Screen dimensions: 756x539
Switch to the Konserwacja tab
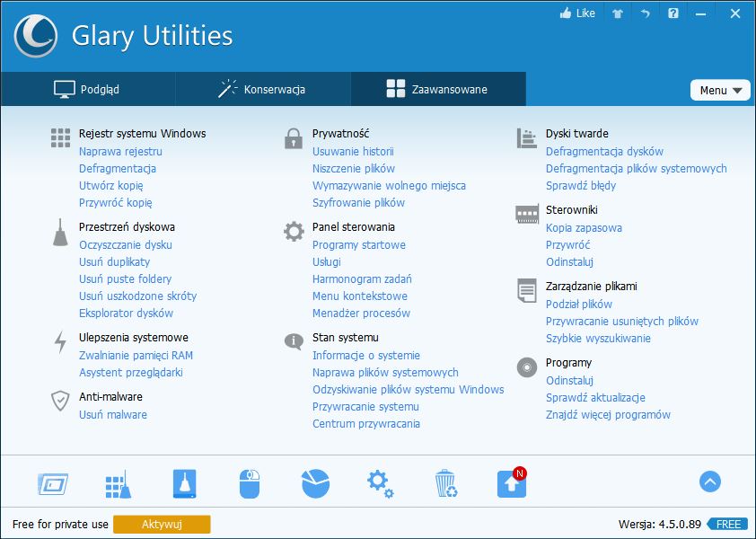[263, 89]
